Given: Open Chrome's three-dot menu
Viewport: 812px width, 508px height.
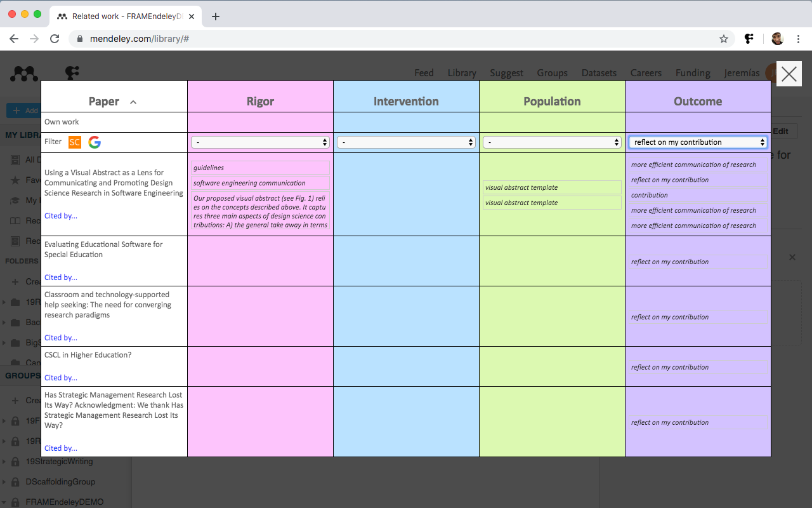Looking at the screenshot, I should click(798, 39).
